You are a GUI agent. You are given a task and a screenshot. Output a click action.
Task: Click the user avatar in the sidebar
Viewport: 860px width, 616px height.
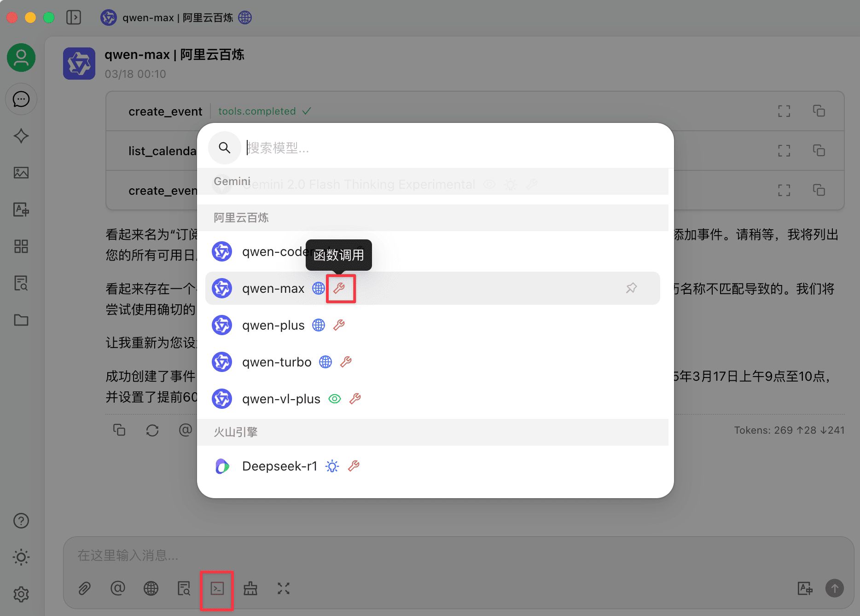(x=21, y=58)
